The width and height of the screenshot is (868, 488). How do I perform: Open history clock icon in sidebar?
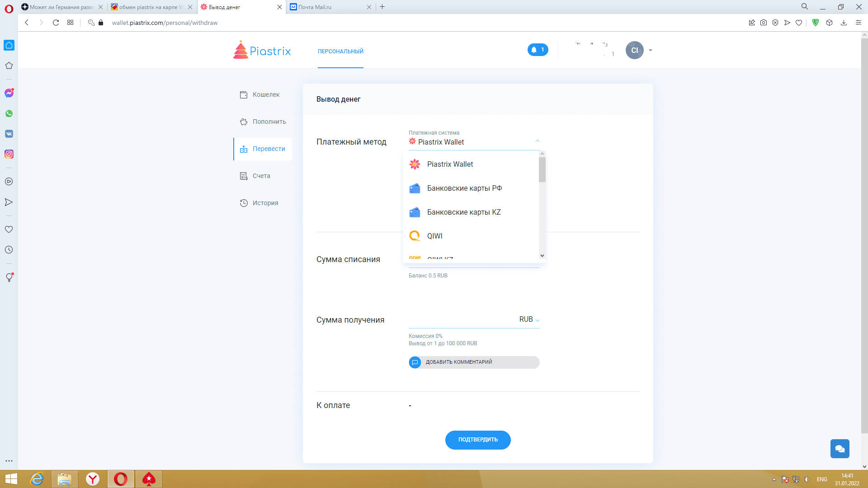click(x=9, y=249)
